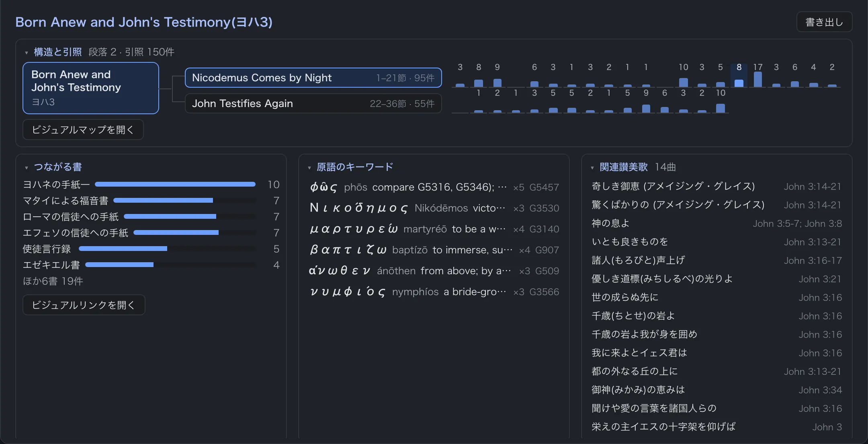Open hymn 千歳(ちとせ)の岩よ
This screenshot has height=444, width=868.
(717, 316)
